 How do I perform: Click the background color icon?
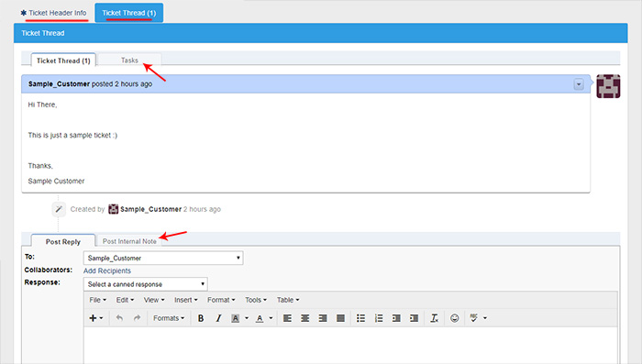[x=235, y=318]
